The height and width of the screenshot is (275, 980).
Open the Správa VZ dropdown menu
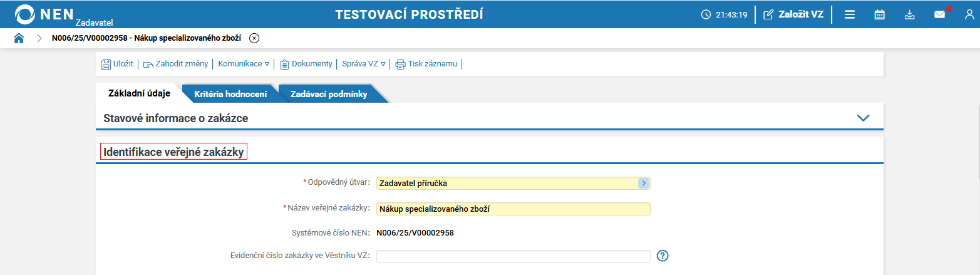364,64
